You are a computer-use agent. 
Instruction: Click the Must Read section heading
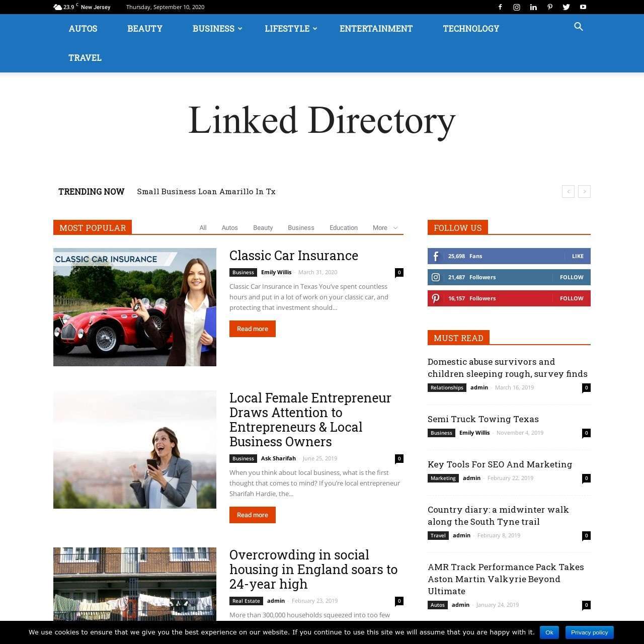458,338
